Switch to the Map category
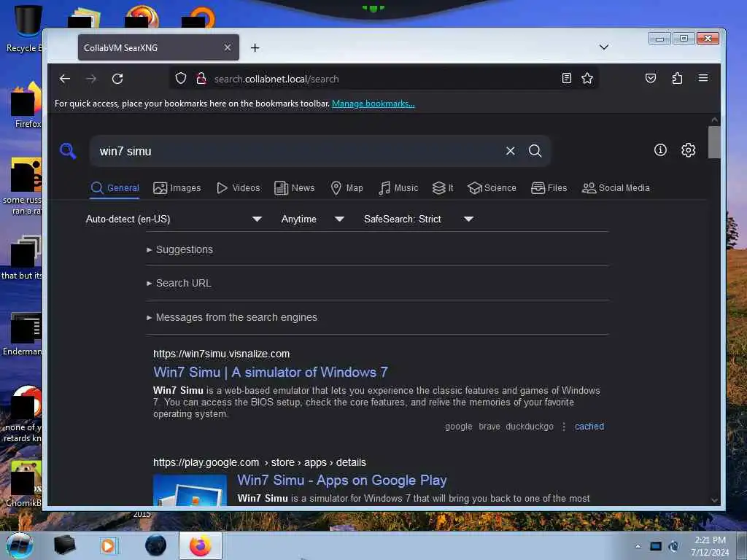 pos(347,188)
